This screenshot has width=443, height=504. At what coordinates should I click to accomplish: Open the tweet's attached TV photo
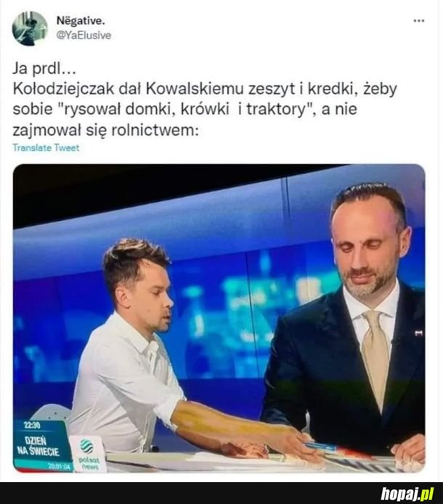(219, 318)
